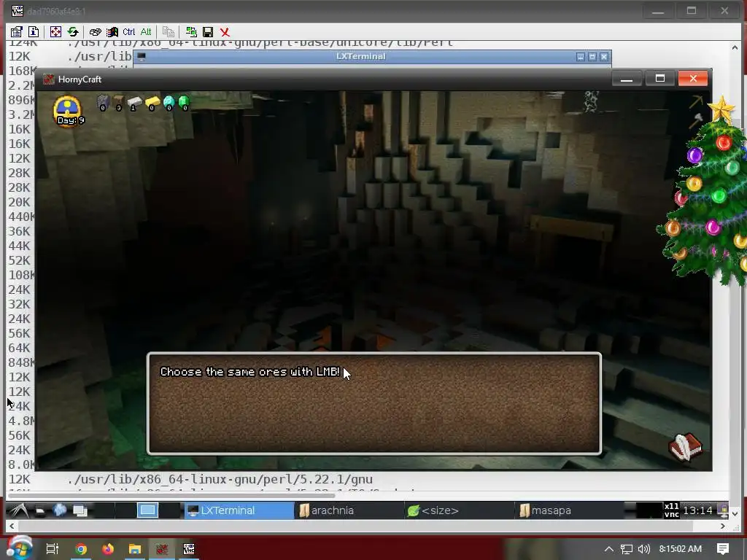Select the diamond resource counter
Image resolution: width=747 pixels, height=560 pixels.
169,103
